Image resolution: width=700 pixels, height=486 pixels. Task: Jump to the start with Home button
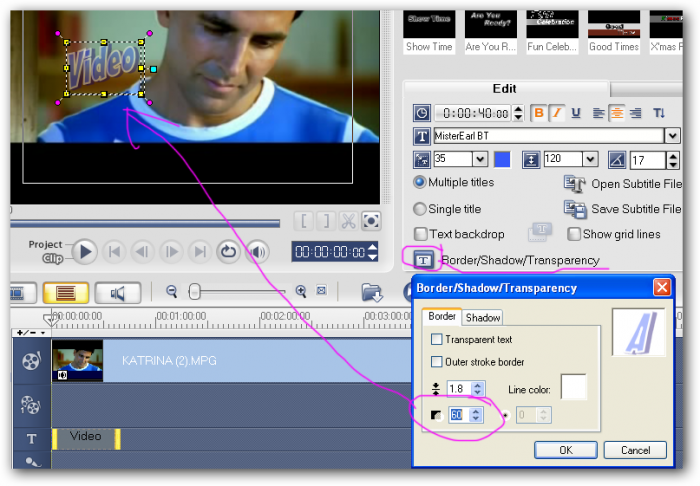(x=114, y=252)
